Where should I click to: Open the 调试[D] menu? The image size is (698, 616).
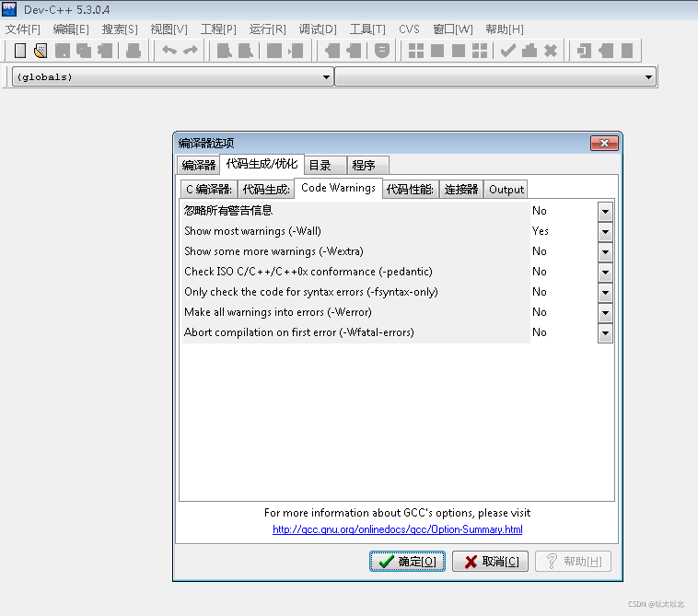(318, 29)
